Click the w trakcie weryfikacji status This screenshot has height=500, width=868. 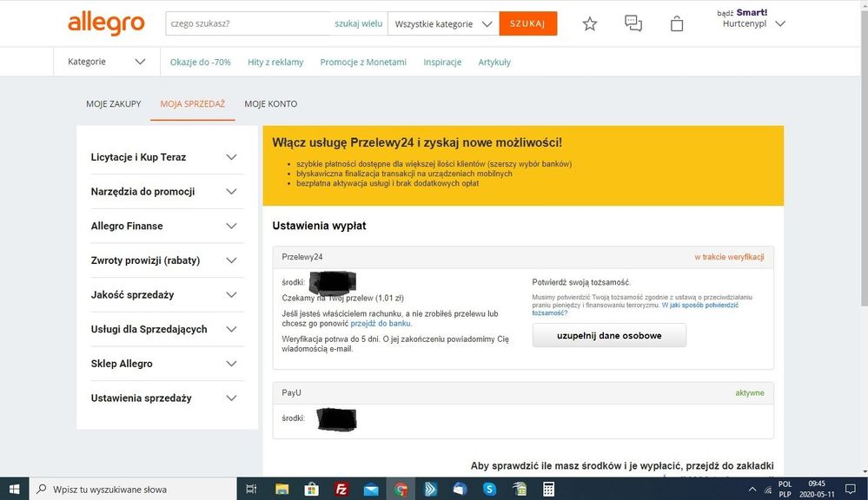729,257
